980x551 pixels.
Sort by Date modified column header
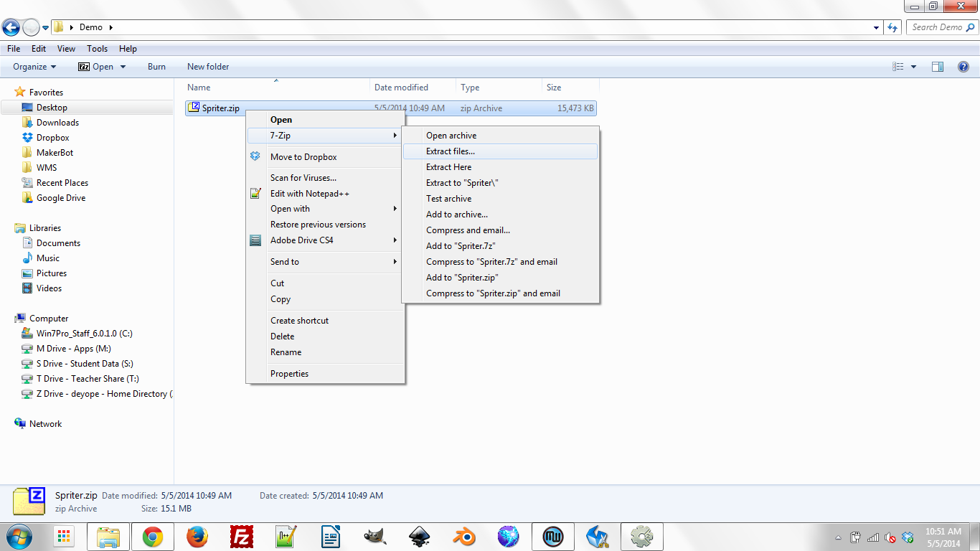[413, 88]
